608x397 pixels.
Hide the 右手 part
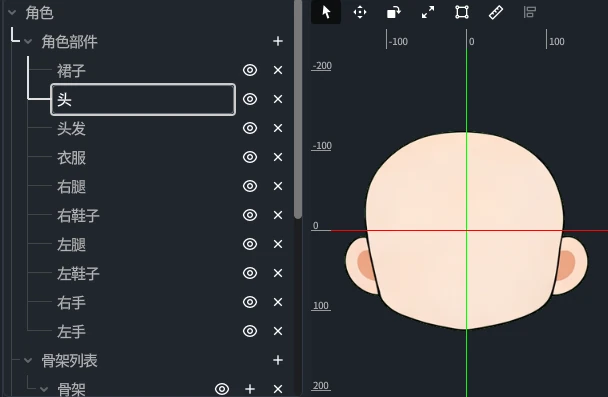[250, 302]
